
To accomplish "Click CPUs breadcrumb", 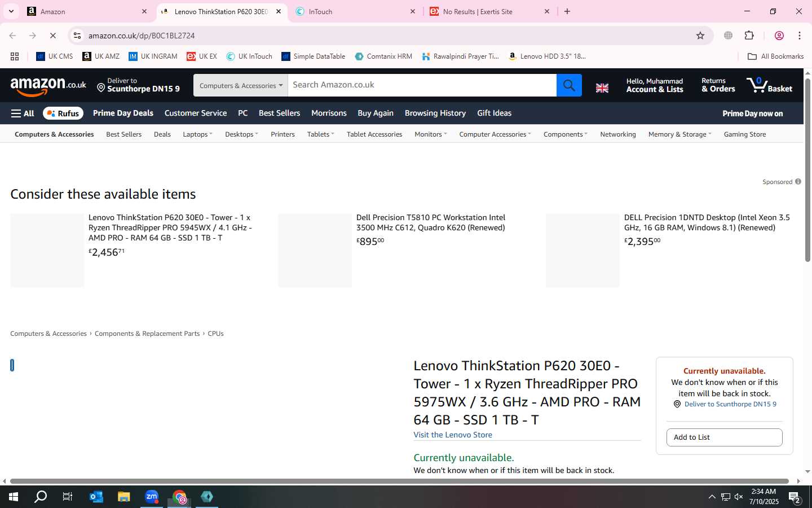I will click(x=215, y=334).
